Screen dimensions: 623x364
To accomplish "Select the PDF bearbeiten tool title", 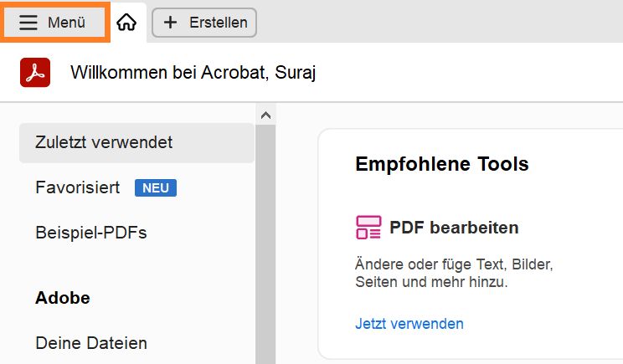I will pyautogui.click(x=454, y=228).
